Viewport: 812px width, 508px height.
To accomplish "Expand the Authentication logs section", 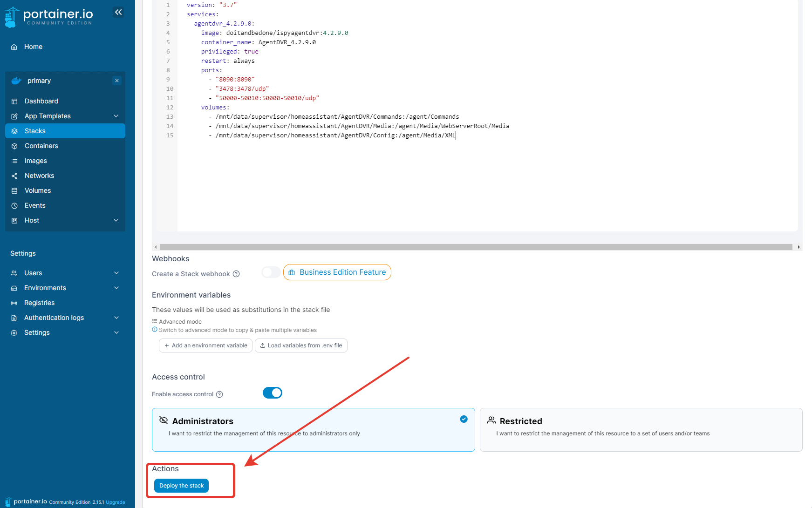I will (x=116, y=318).
